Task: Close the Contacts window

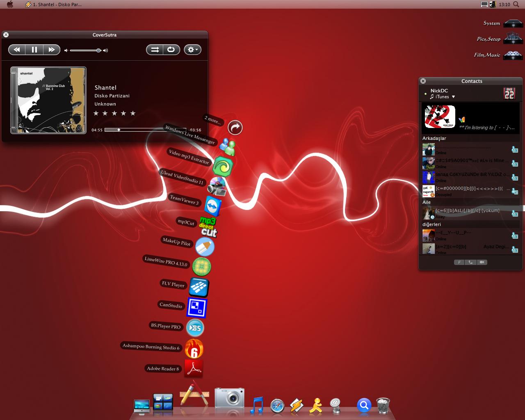Action: 423,81
